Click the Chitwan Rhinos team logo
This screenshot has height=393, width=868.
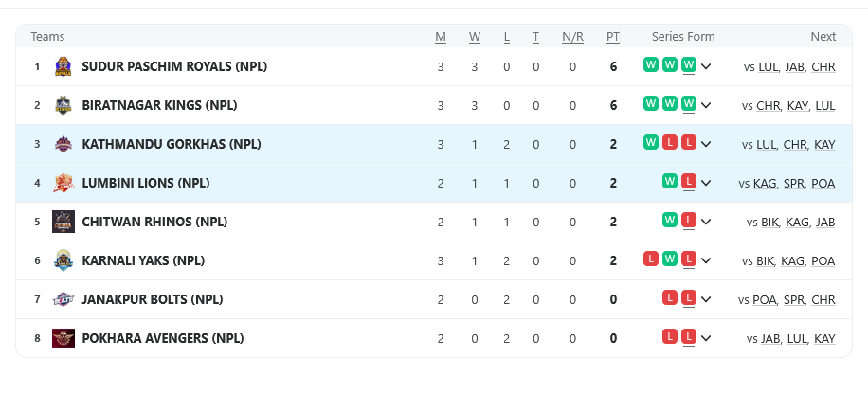click(63, 222)
